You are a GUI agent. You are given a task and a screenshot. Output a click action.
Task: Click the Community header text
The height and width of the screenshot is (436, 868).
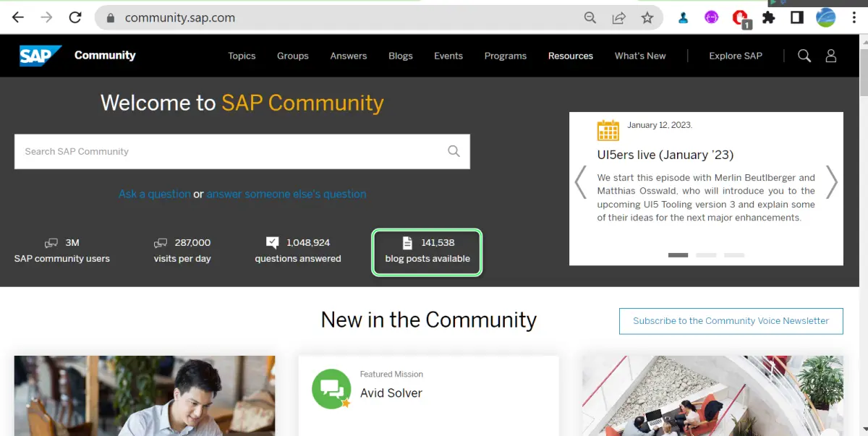[105, 55]
